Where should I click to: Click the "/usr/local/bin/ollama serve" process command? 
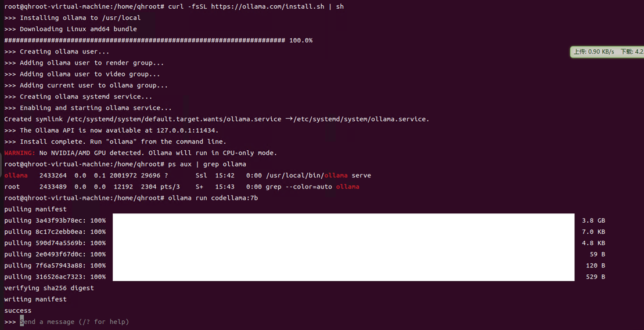[318, 175]
